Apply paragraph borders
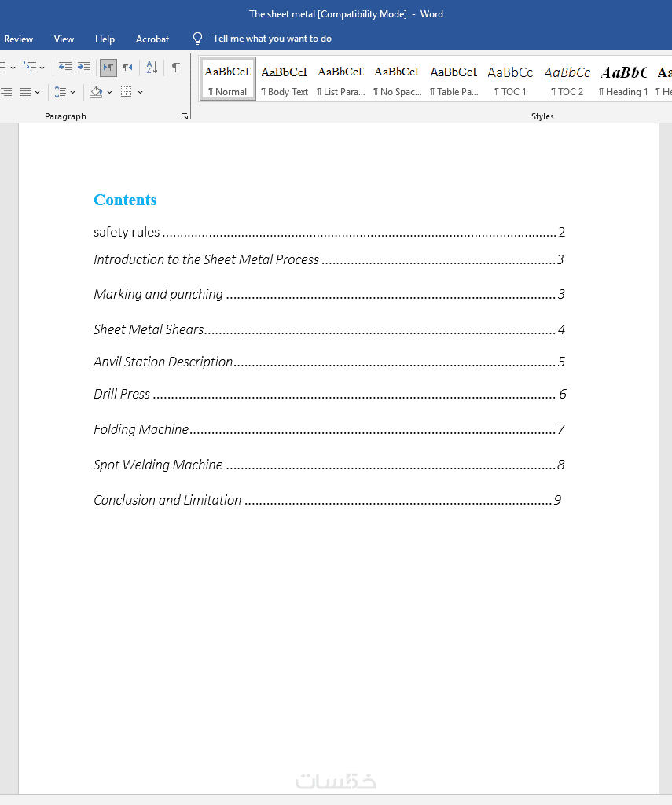 click(x=127, y=92)
